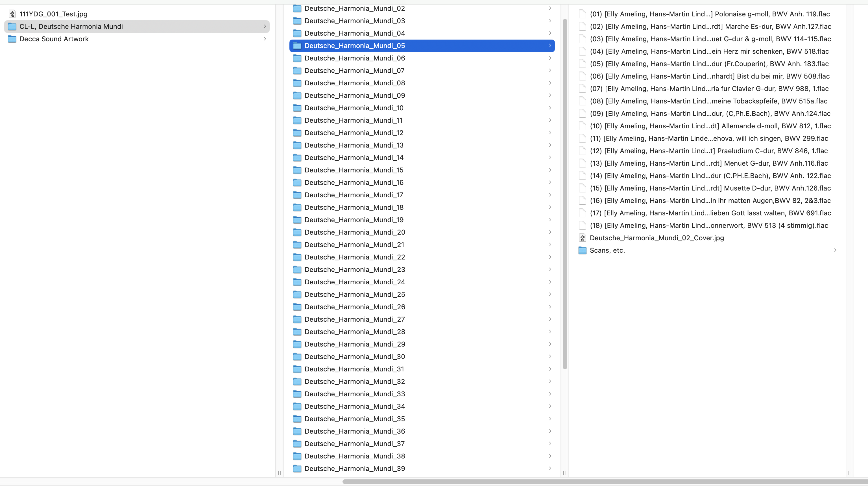Click the rightmost column's resize handle
The height and width of the screenshot is (489, 868).
pos(850,473)
